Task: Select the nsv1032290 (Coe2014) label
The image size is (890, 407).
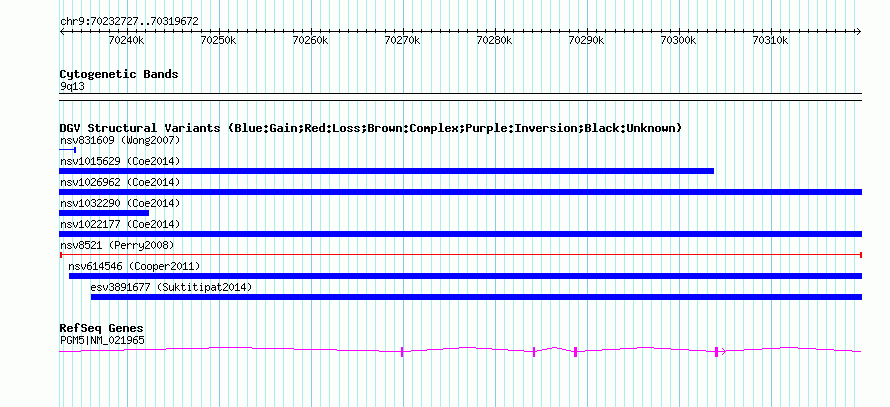Action: click(120, 203)
